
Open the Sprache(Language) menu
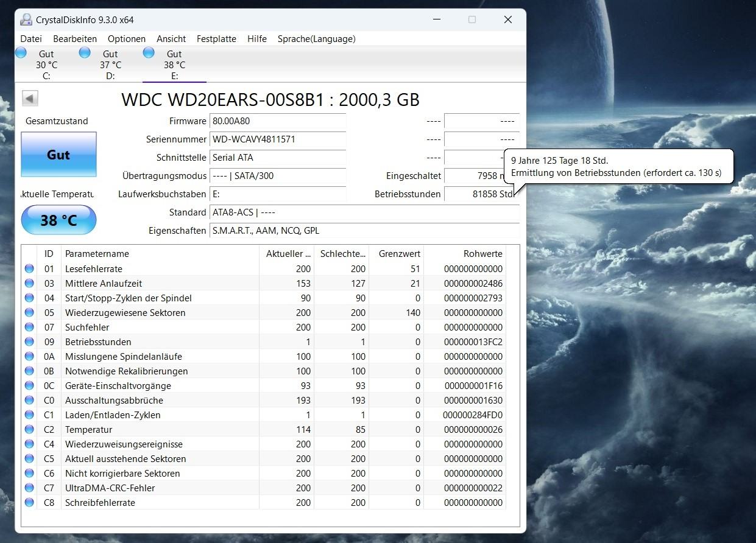tap(317, 38)
